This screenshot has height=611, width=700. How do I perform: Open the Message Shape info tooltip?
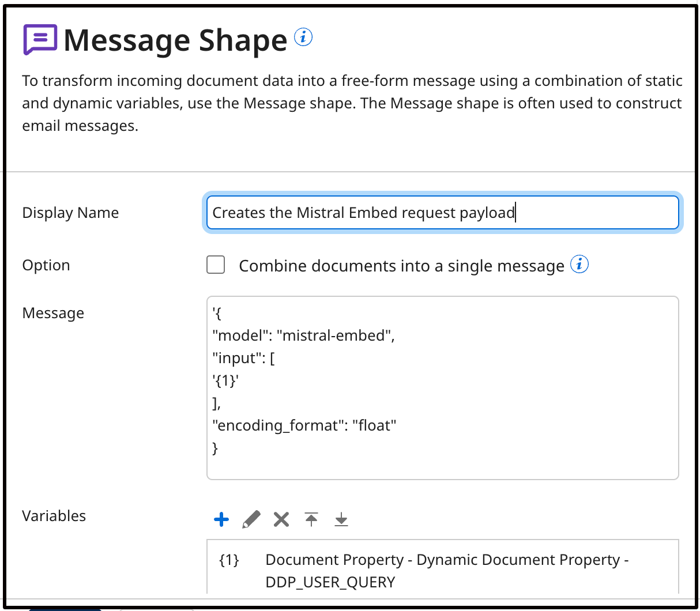coord(303,36)
